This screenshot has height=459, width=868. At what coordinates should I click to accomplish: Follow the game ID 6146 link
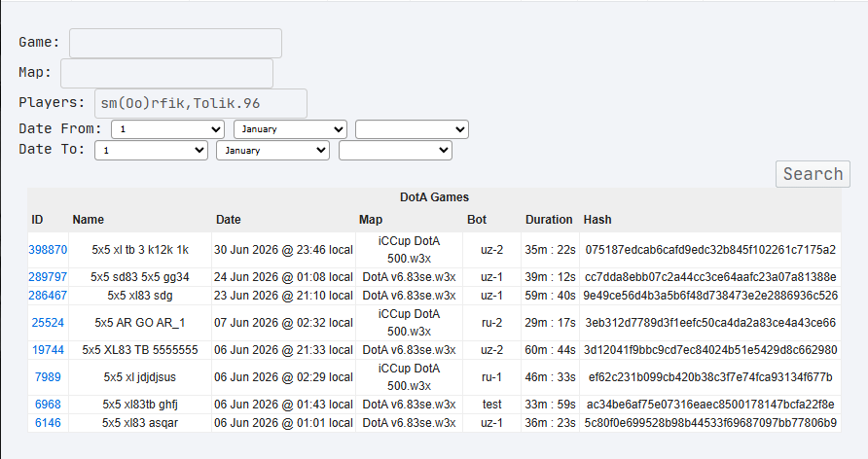click(48, 423)
